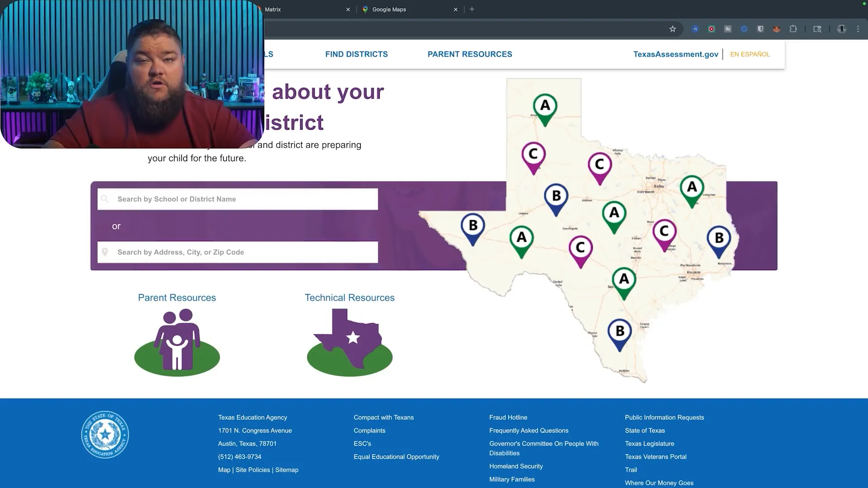Click the school or district name search box
The image size is (868, 488).
[238, 199]
